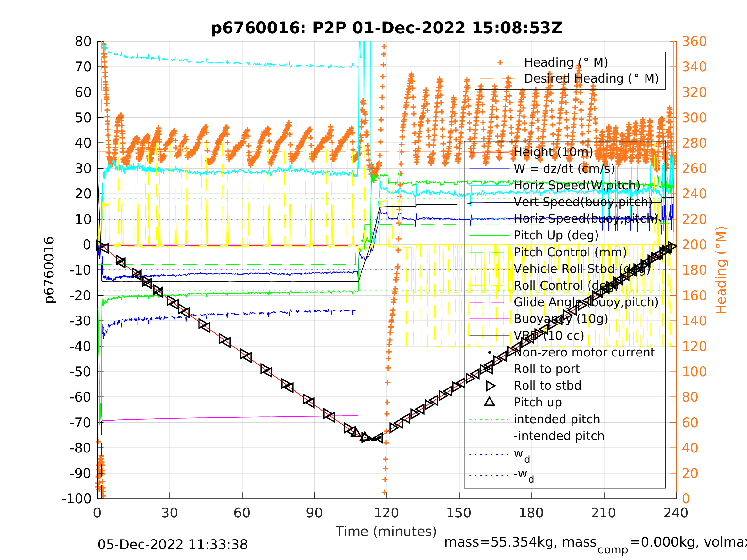Select the VBD (10 cc) legend entry
The width and height of the screenshot is (747, 560).
click(548, 336)
